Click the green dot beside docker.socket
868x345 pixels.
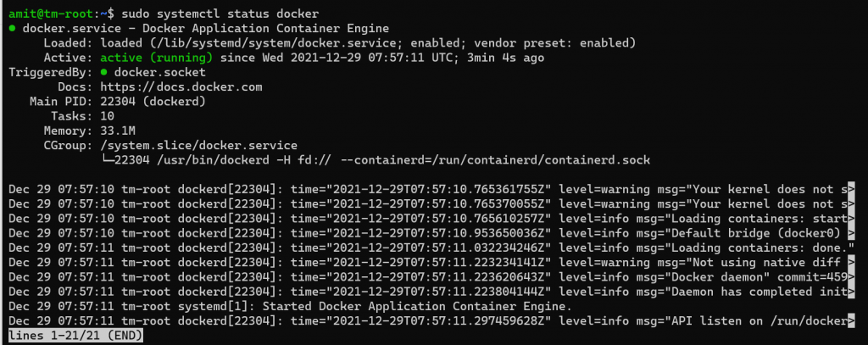click(x=103, y=73)
